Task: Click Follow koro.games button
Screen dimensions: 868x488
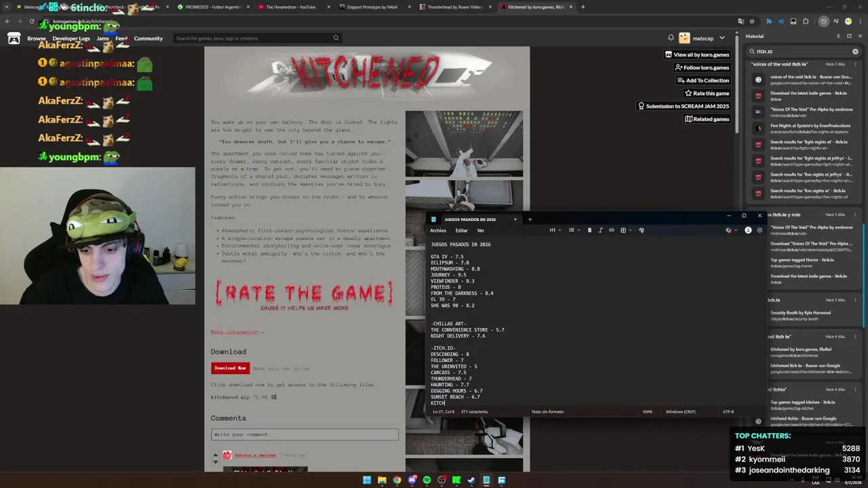Action: [702, 68]
